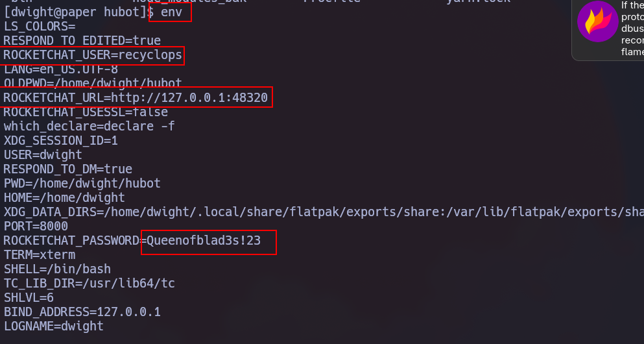
Task: Select the Queenofblad3s!23 password value
Action: pos(204,240)
